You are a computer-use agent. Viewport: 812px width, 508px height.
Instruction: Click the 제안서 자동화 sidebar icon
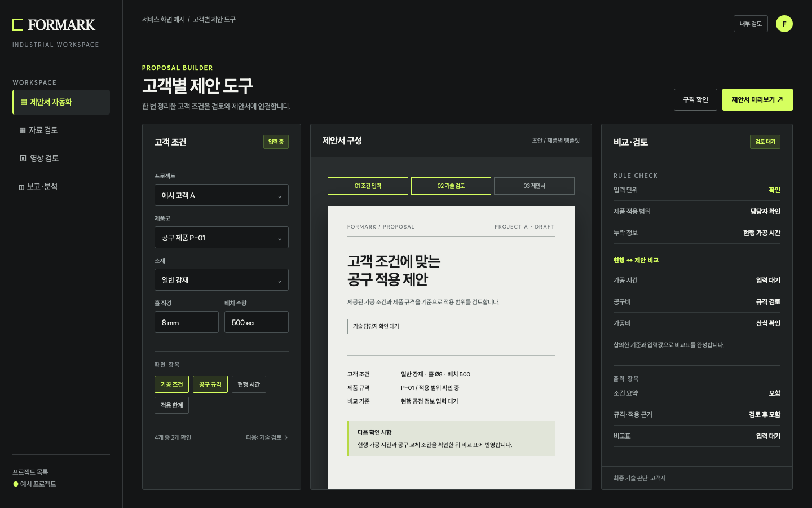coord(24,102)
